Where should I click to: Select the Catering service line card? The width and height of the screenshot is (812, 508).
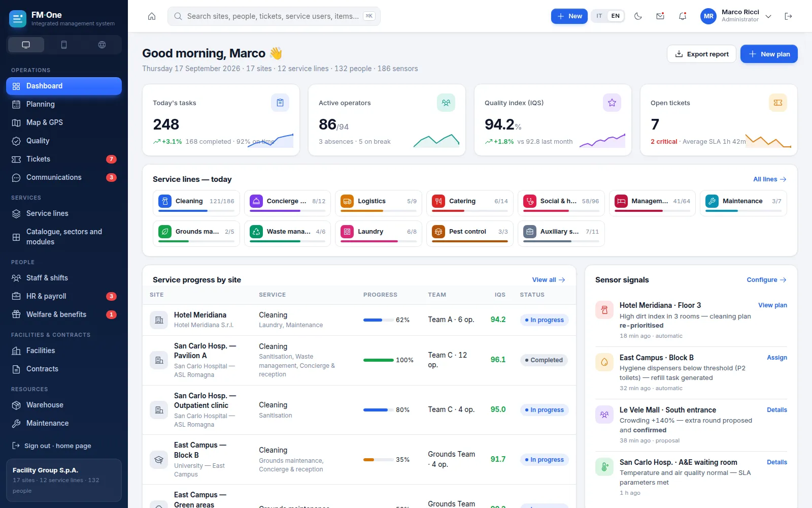470,203
